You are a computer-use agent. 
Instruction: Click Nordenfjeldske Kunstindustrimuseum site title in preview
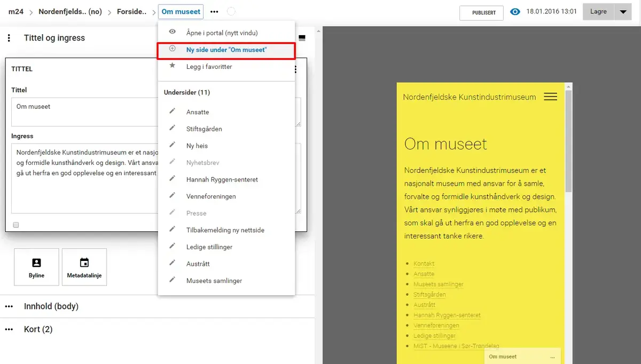[470, 97]
